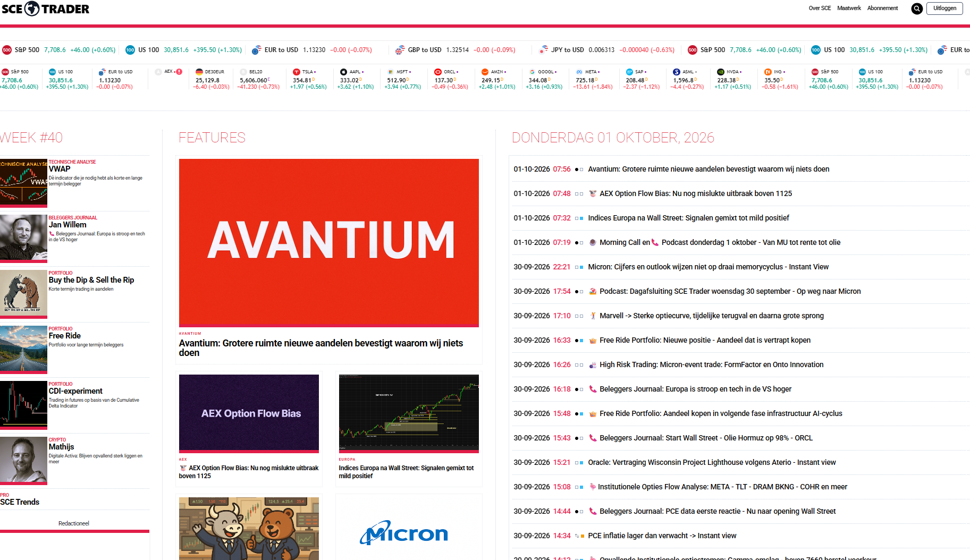Open the SCE Trends section link

(20, 502)
